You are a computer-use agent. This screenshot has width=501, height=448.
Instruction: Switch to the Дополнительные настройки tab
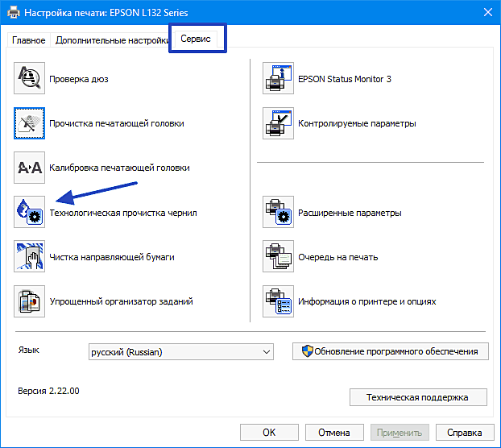[112, 40]
